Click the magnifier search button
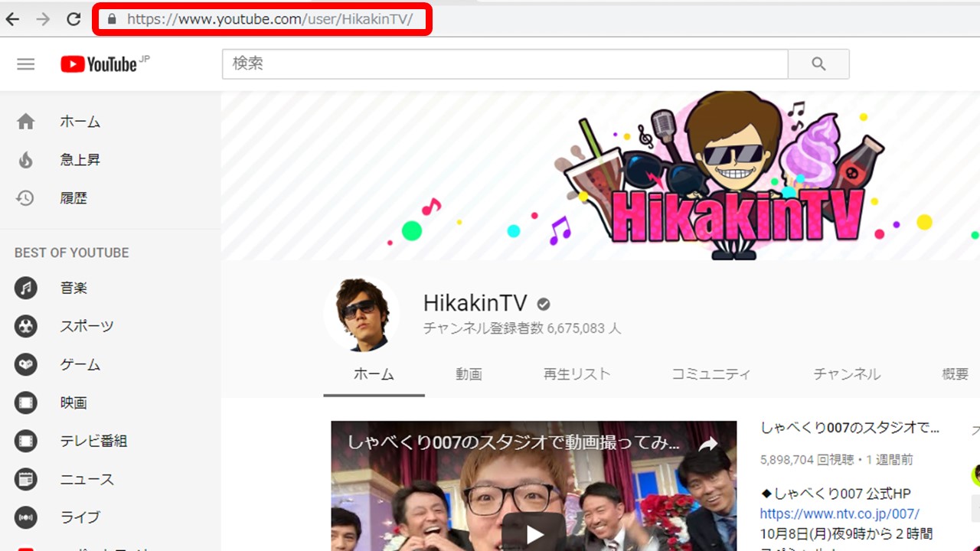The height and width of the screenshot is (551, 980). pyautogui.click(x=818, y=64)
